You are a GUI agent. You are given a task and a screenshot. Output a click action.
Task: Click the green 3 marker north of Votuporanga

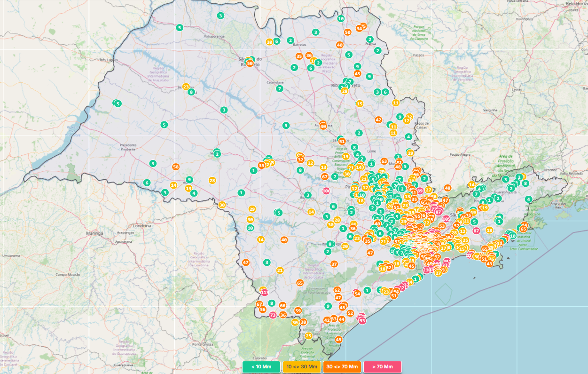tap(220, 16)
